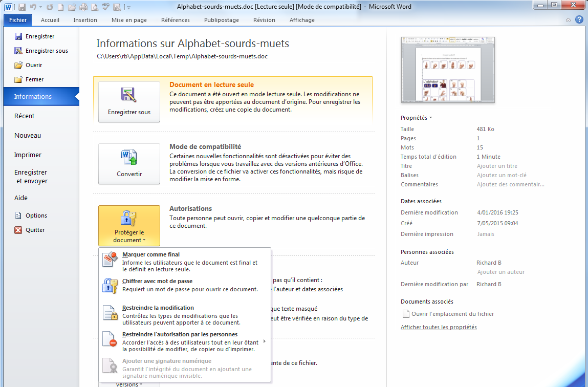Minimize the ribbon with the chevron

[x=568, y=20]
